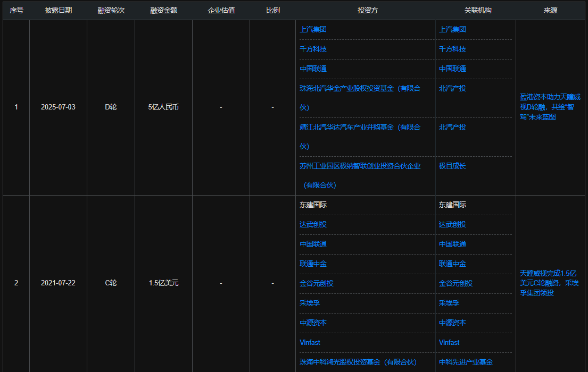The image size is (588, 372).
Task: Click 采埃孚 in the 关联机构 column
Action: pos(449,303)
